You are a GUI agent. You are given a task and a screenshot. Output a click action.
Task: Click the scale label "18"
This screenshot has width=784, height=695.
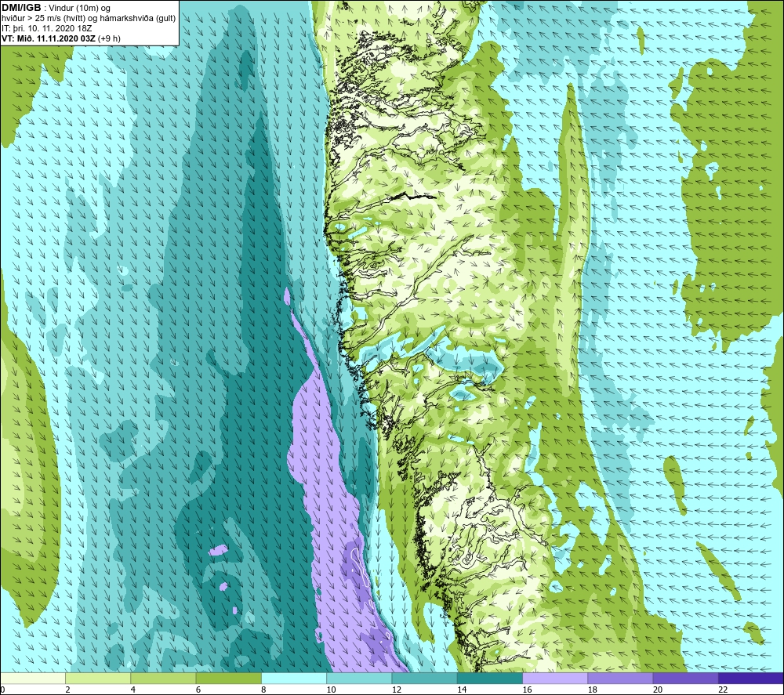(592, 690)
